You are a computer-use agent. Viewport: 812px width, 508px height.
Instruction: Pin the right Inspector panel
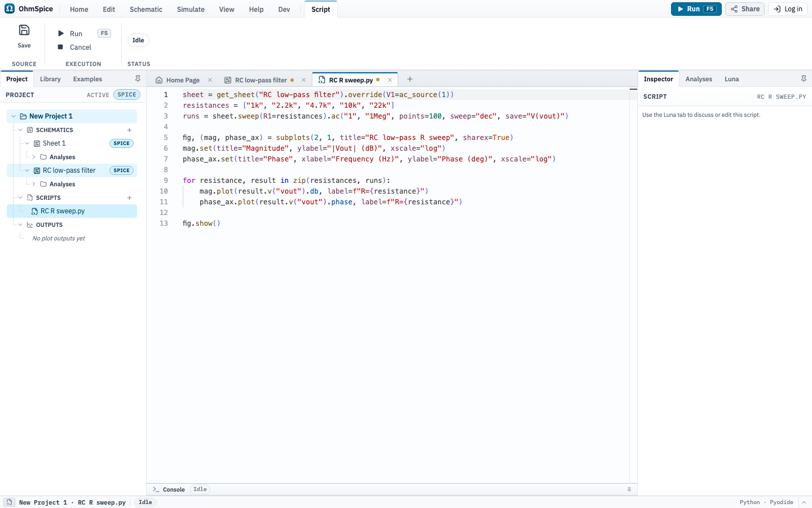(804, 79)
